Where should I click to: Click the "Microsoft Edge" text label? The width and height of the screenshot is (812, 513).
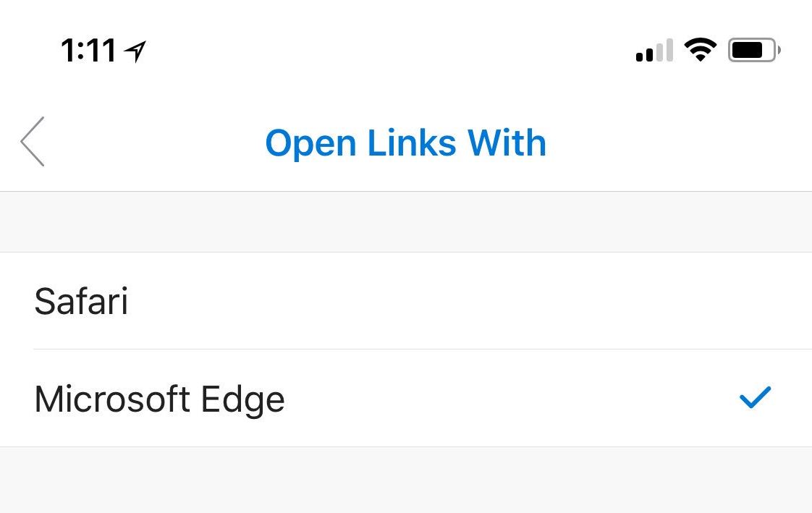pyautogui.click(x=159, y=399)
